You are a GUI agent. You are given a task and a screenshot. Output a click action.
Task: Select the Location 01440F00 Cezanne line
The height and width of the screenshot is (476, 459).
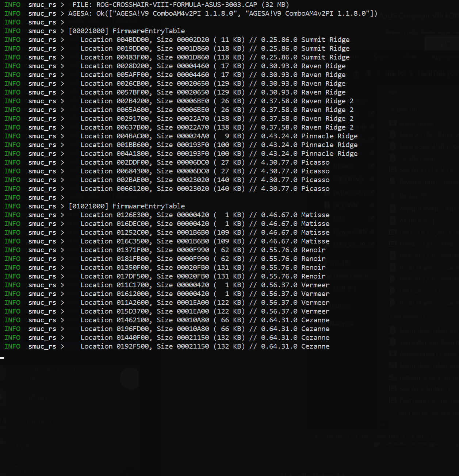(x=167, y=338)
